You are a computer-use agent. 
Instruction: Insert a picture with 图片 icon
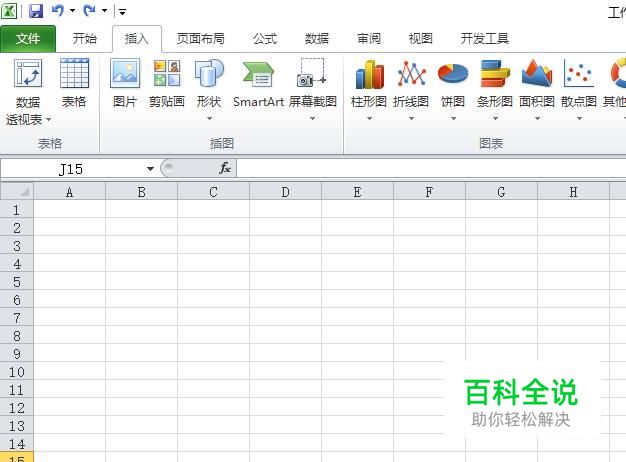click(125, 73)
